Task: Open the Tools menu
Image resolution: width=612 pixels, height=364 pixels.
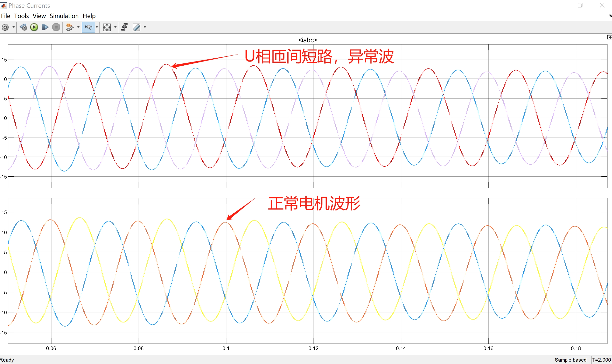Action: (21, 16)
